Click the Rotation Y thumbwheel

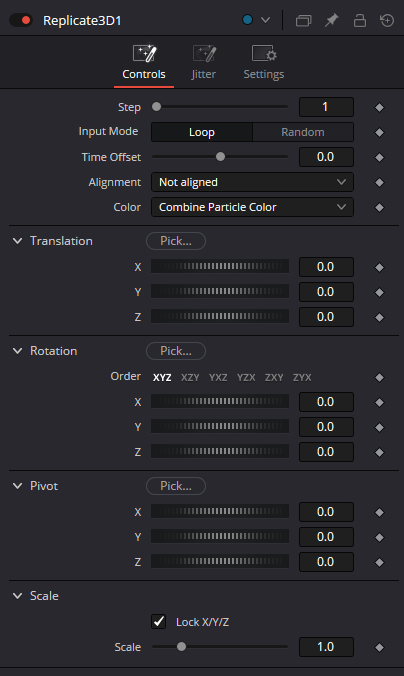220,426
